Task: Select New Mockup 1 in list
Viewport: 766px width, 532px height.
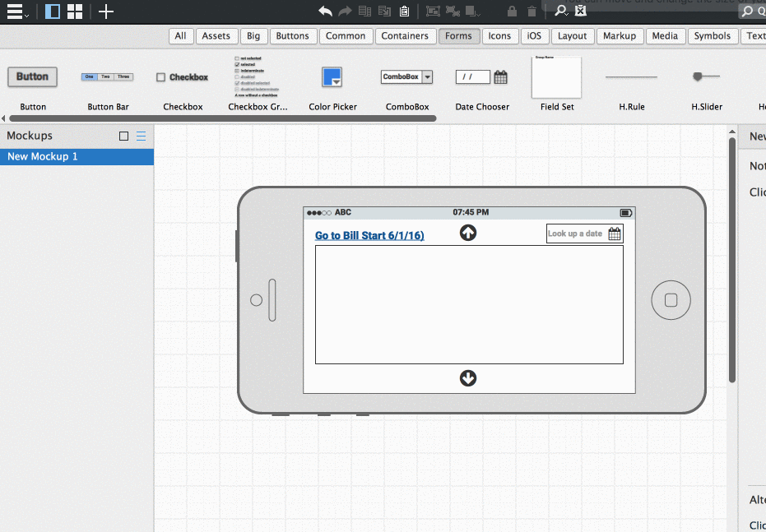Action: [77, 157]
